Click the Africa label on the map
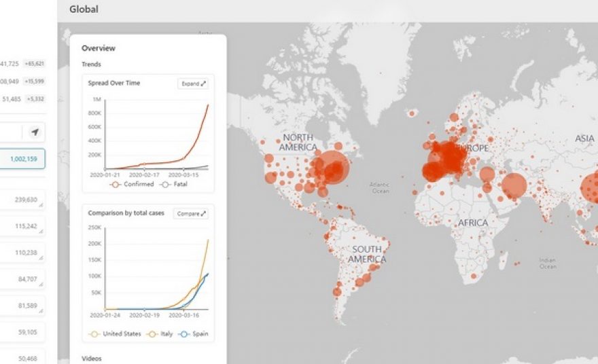Image resolution: width=598 pixels, height=364 pixels. (x=473, y=223)
